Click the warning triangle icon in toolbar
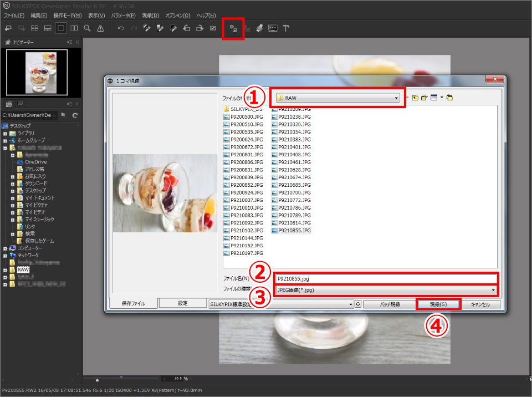 click(x=100, y=28)
